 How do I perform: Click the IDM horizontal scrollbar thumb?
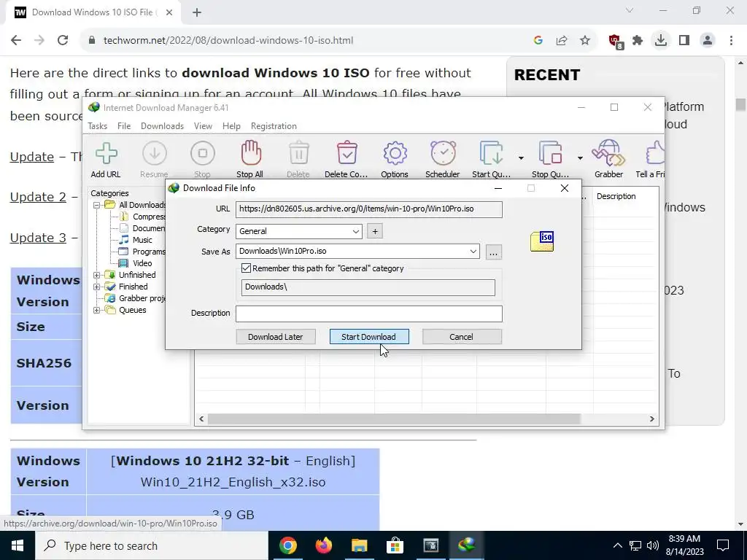(393, 419)
